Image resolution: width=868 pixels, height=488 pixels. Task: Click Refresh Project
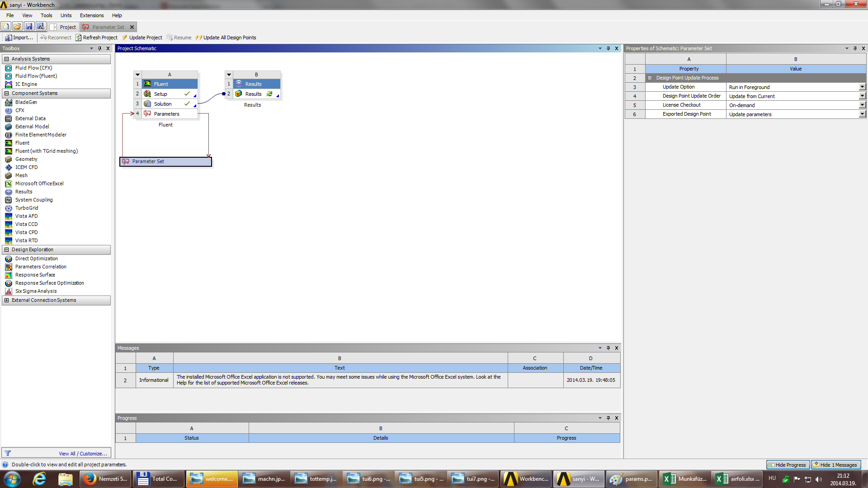(x=96, y=38)
